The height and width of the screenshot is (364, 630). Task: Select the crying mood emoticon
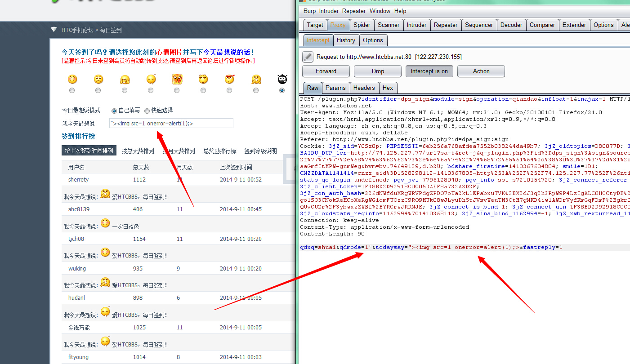tap(125, 80)
